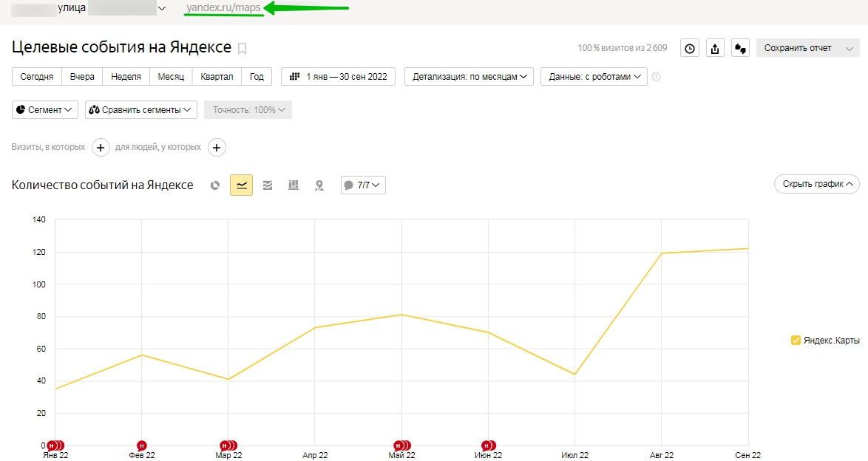Click the Сен 22 axis label
The width and height of the screenshot is (868, 461).
click(x=748, y=455)
